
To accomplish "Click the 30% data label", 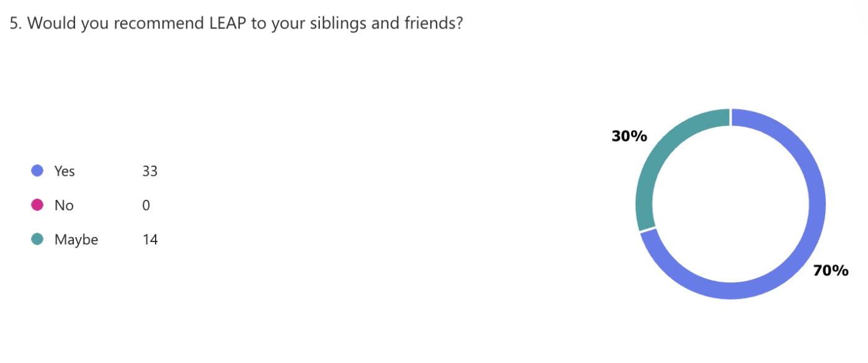I will tap(629, 136).
